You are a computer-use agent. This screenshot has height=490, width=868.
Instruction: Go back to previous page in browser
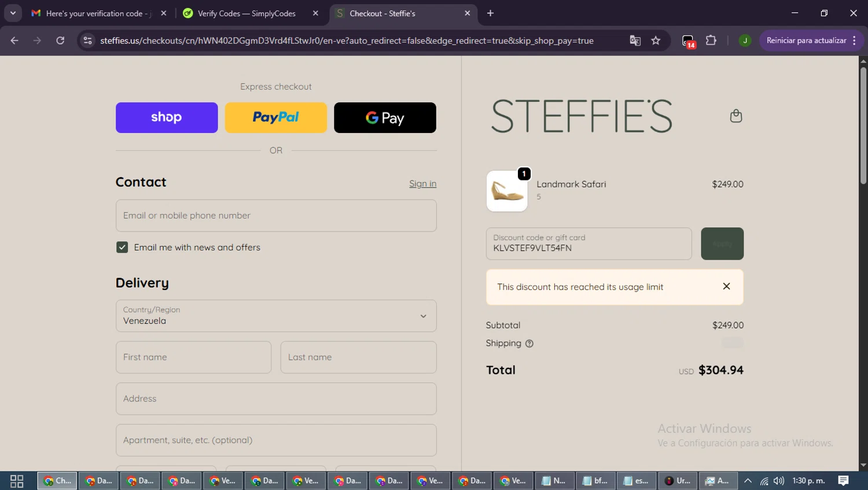coord(14,40)
